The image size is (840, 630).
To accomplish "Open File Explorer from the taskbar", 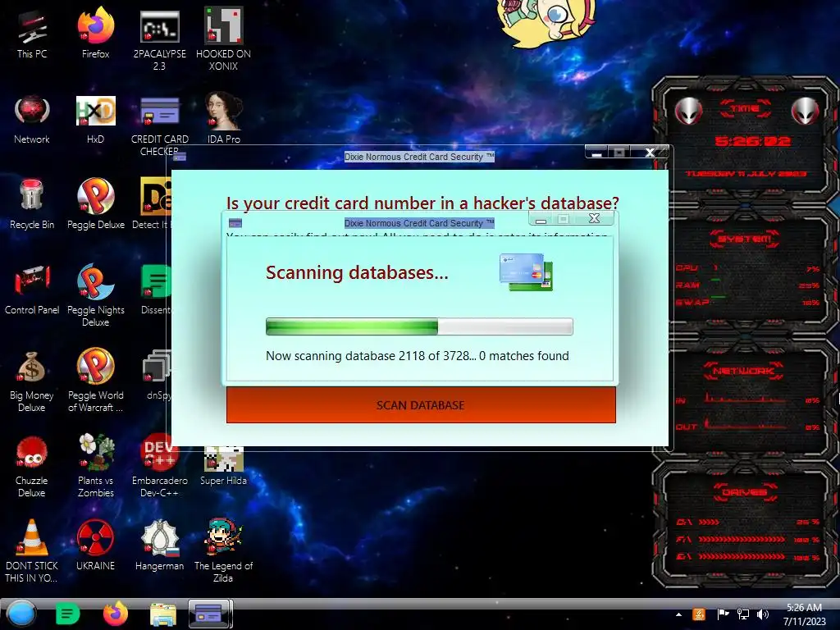I will coord(163,614).
